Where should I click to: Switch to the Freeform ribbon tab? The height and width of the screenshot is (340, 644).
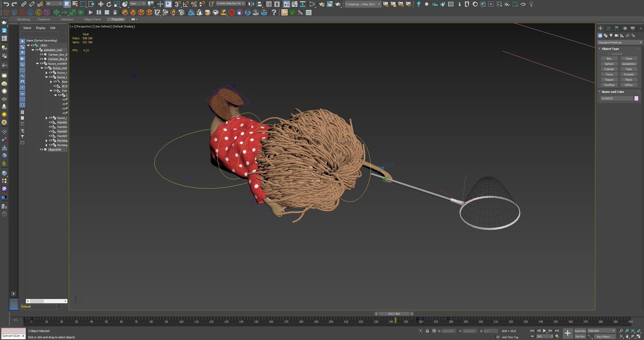click(x=44, y=19)
